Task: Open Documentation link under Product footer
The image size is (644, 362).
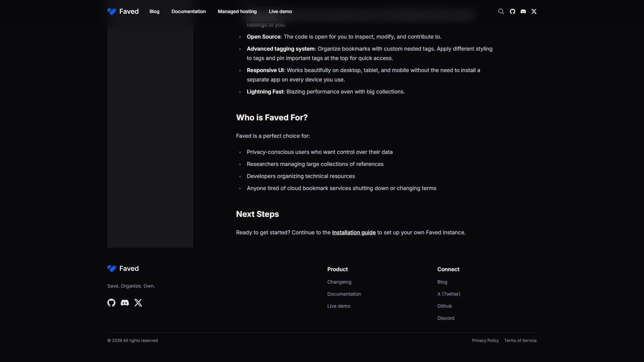Action: [344, 294]
